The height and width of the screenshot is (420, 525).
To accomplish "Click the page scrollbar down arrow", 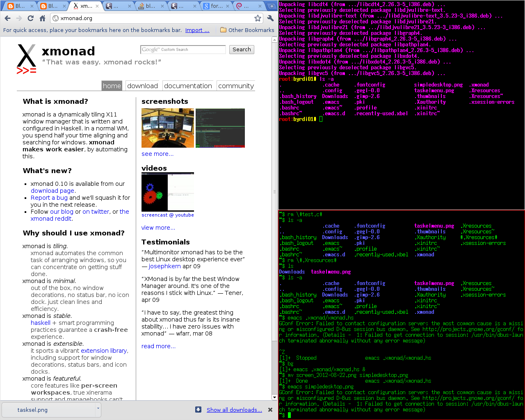I will tap(275, 397).
